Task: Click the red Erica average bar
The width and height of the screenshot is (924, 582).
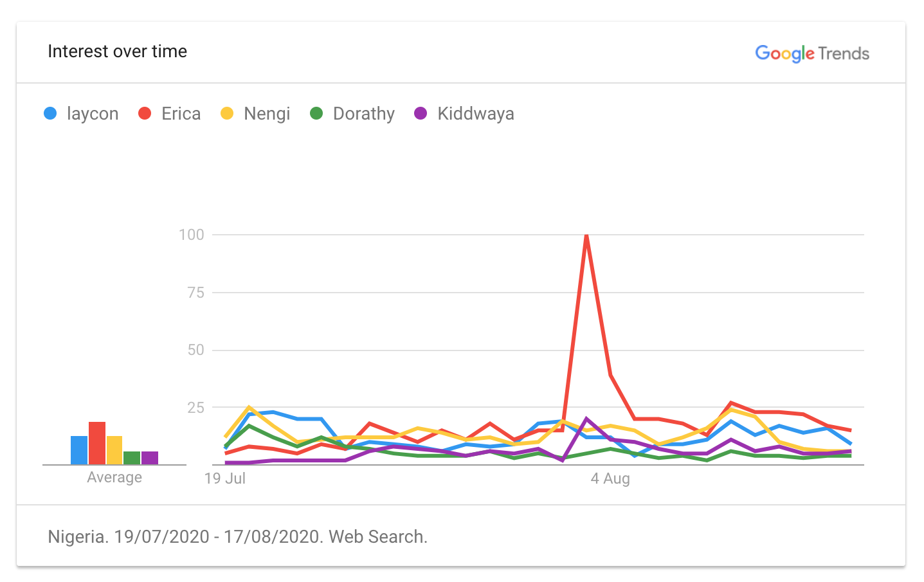Action: tap(97, 443)
